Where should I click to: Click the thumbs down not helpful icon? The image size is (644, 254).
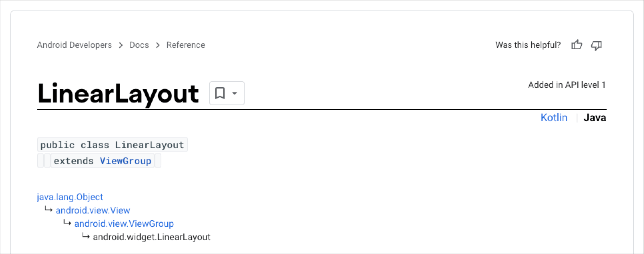pos(596,45)
